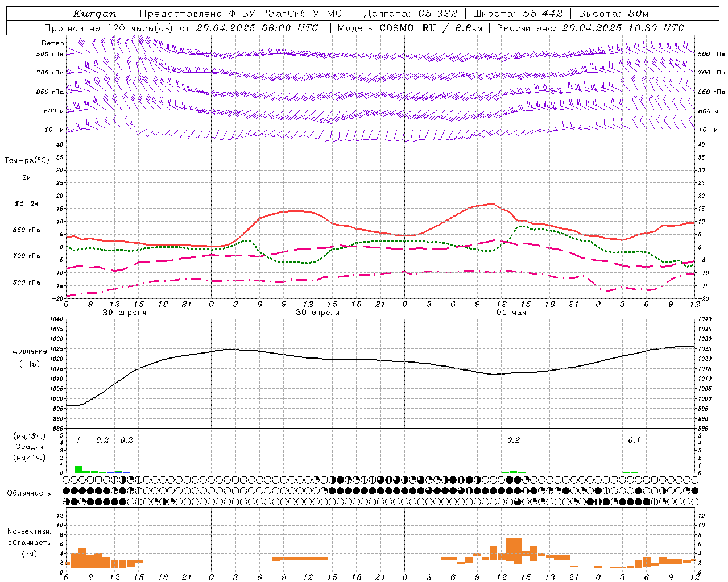The height and width of the screenshot is (582, 728).
Task: Click the (мм/1ч.) precipitation unit label
Action: [x=30, y=458]
